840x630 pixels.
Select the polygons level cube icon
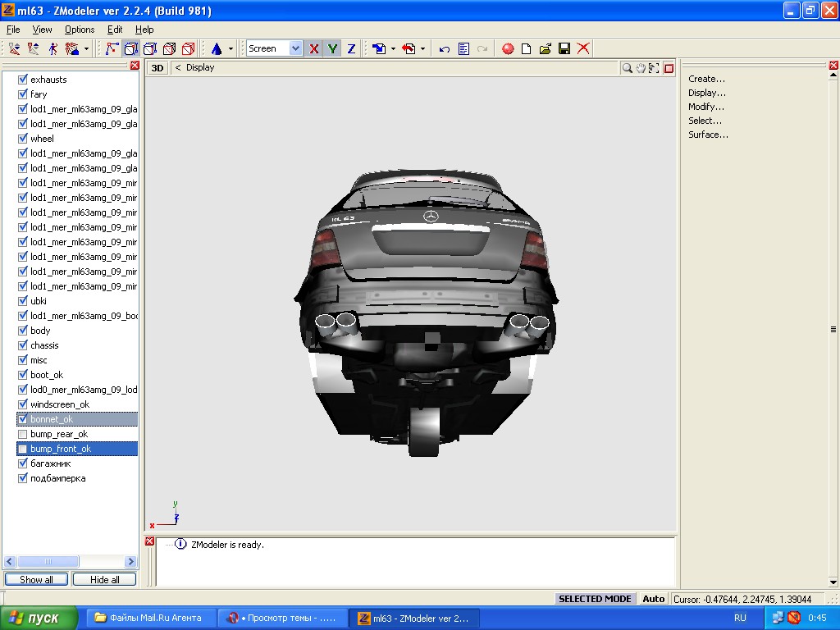tap(169, 48)
